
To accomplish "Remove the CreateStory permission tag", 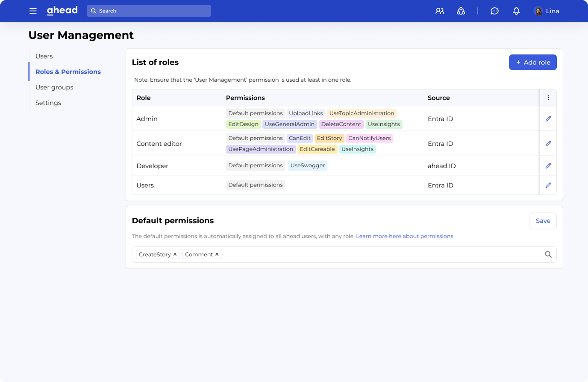I will point(175,254).
